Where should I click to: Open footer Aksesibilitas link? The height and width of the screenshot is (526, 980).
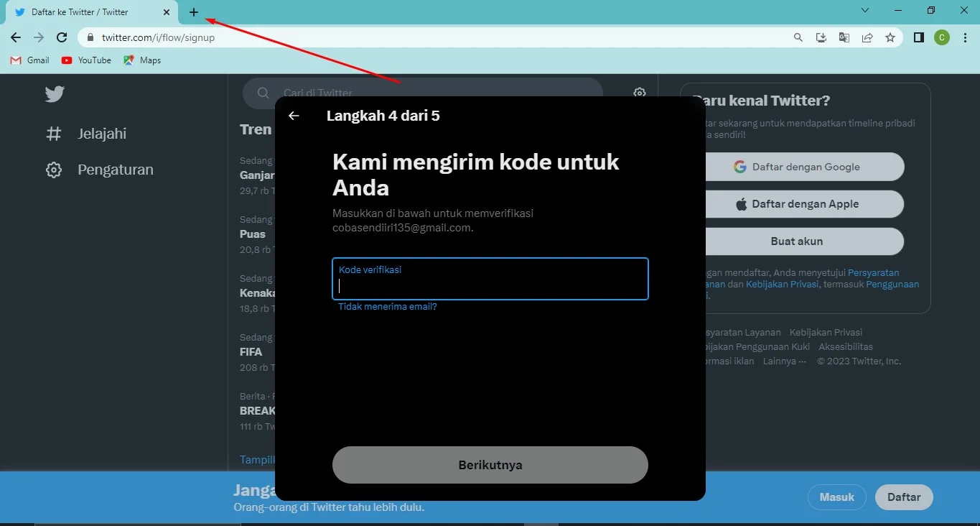point(846,347)
